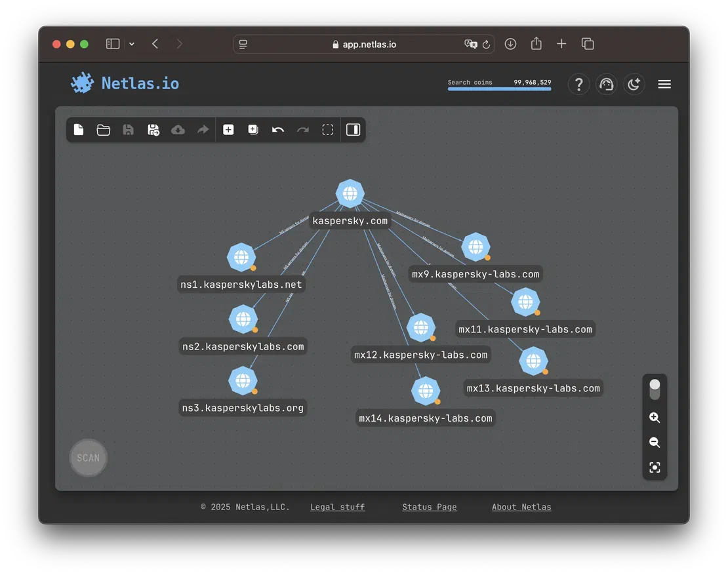Open the Status Page link
728x575 pixels.
430,507
